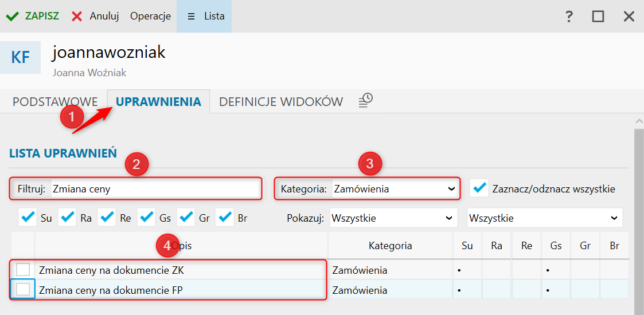This screenshot has height=315, width=644.
Task: Toggle Zaznacz/odznacz wszystkie checkbox
Action: (479, 188)
